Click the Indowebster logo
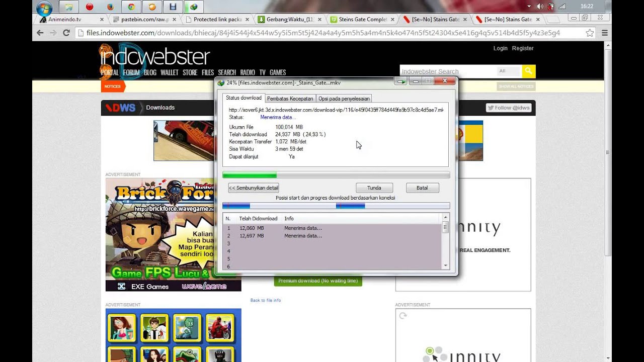Screen dimensions: 644x362 coord(154,56)
